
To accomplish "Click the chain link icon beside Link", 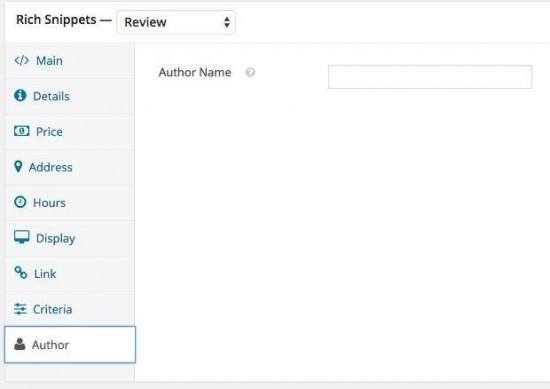I will (x=20, y=273).
